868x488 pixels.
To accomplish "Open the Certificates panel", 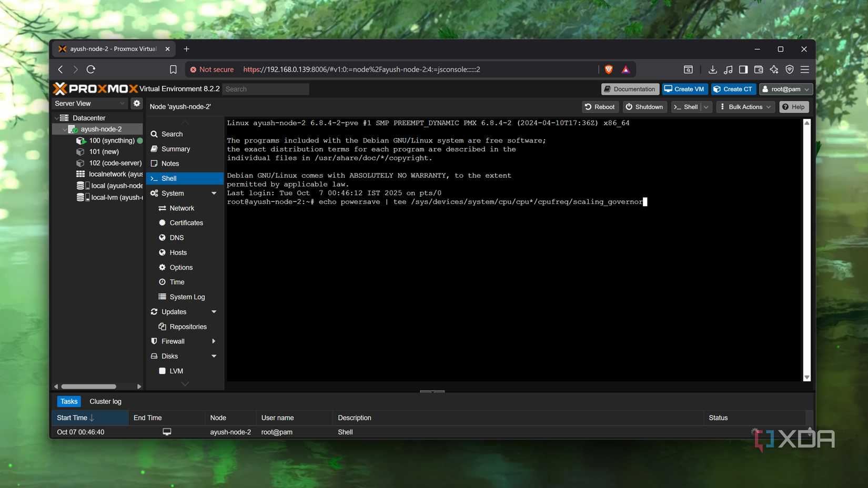I will point(186,222).
